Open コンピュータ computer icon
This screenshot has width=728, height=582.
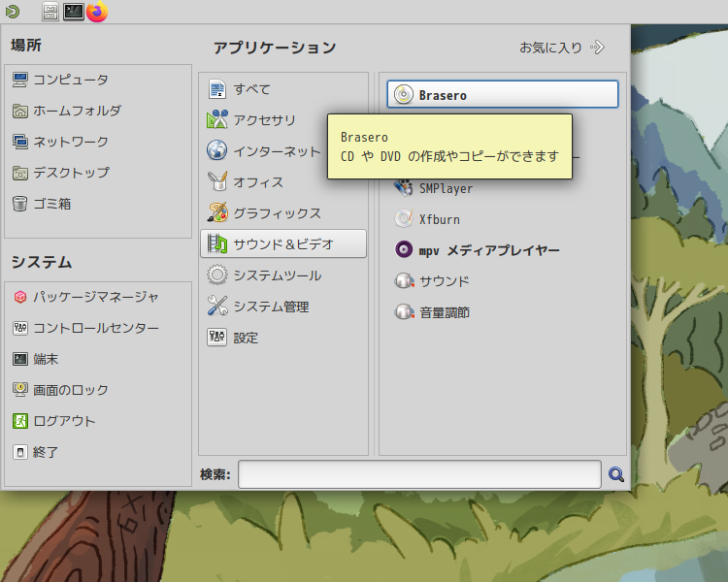click(20, 80)
